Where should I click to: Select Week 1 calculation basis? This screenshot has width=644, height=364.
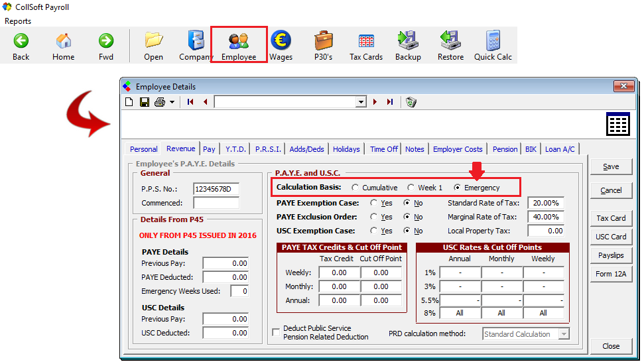(411, 188)
